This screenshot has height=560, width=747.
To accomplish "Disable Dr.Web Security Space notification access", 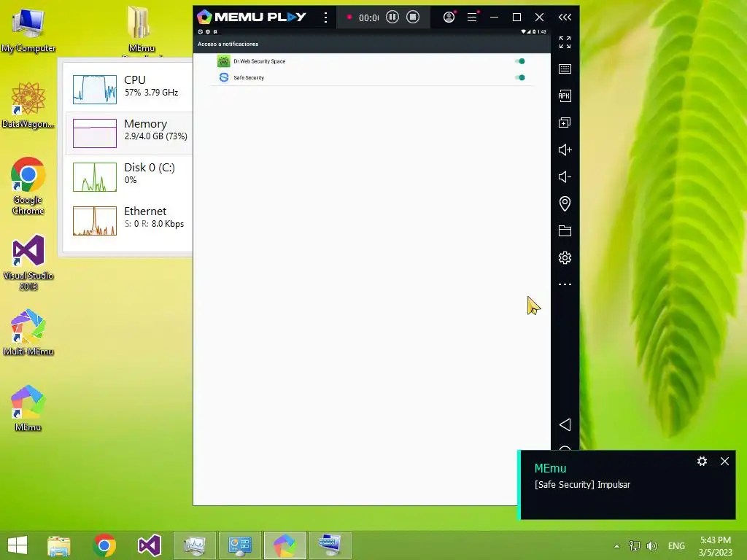I will click(519, 61).
